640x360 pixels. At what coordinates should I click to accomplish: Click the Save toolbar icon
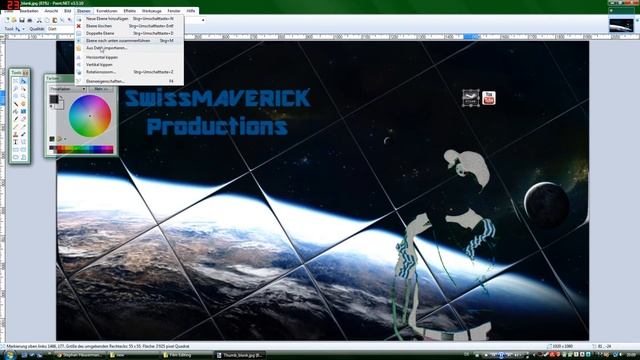(x=22, y=20)
